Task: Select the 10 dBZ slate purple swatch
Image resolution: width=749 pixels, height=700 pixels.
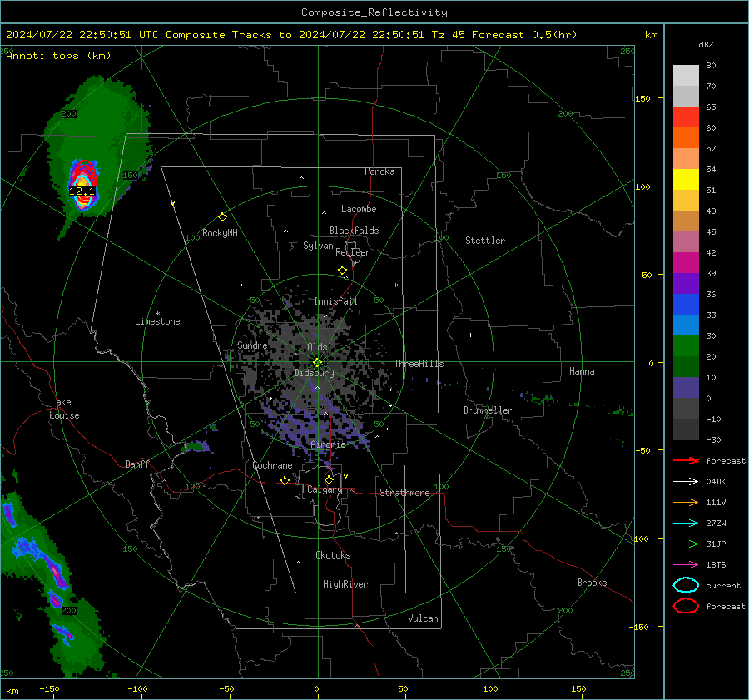Action: pyautogui.click(x=686, y=388)
